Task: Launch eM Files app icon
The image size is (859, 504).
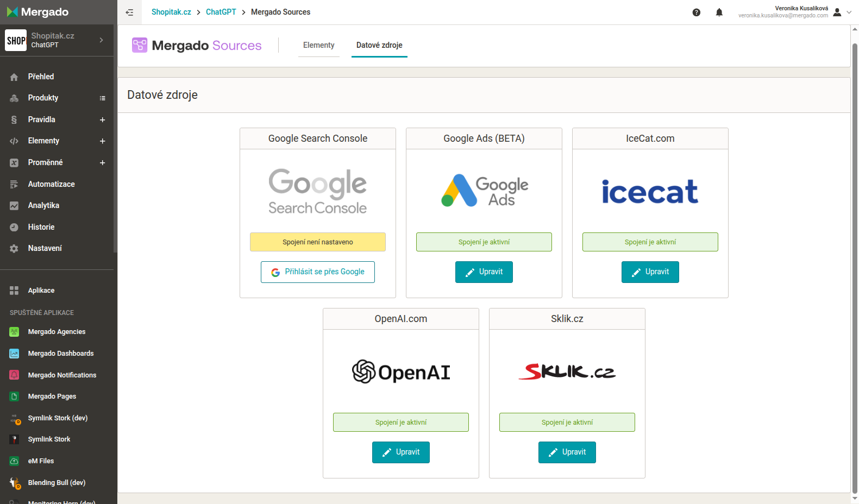Action: click(14, 461)
